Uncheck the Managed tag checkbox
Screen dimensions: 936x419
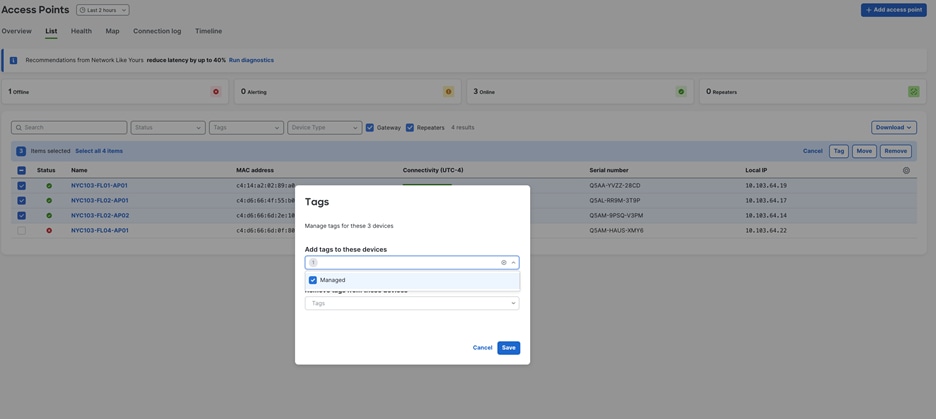coord(313,280)
